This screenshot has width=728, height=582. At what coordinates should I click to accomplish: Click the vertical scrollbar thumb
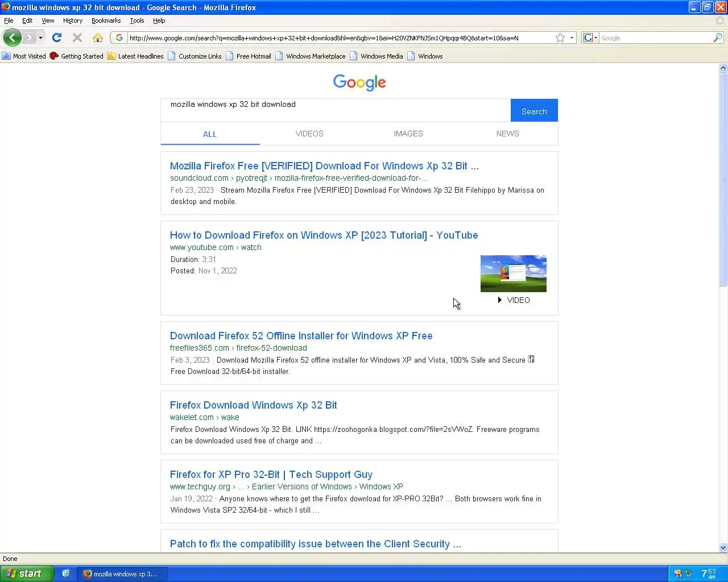point(723,180)
